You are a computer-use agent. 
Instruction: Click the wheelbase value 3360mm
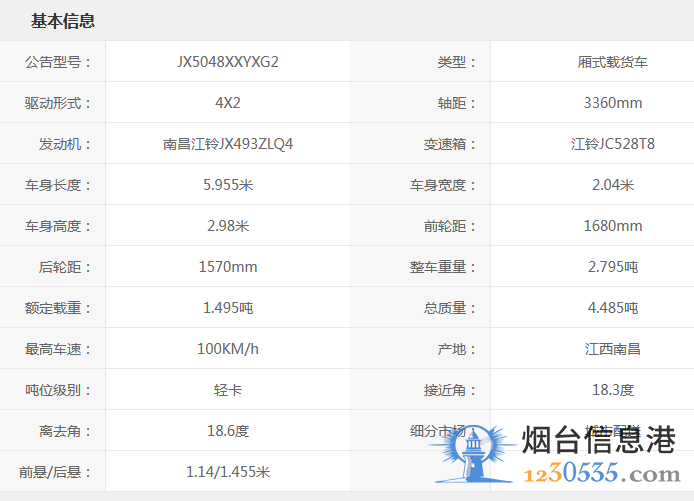click(613, 103)
